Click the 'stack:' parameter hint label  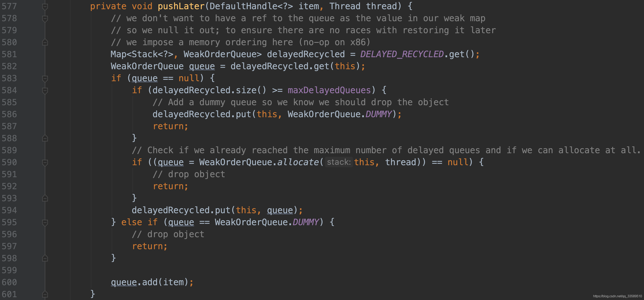339,162
